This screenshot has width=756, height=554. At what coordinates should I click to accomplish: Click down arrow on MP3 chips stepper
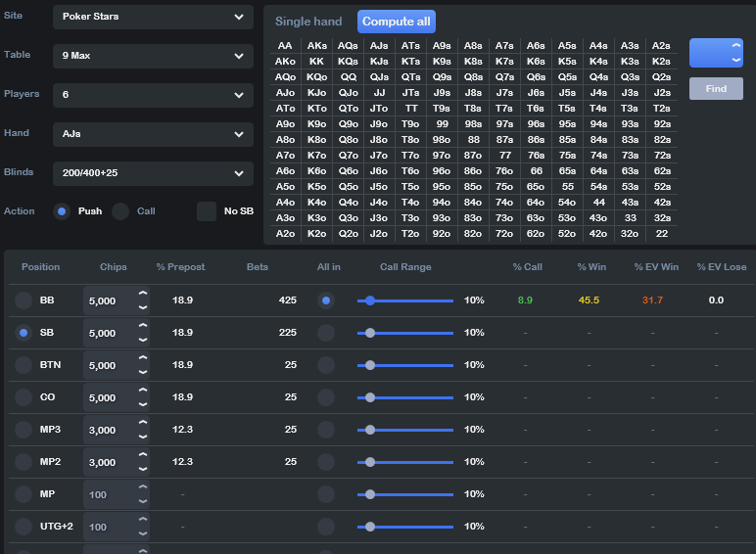[143, 436]
